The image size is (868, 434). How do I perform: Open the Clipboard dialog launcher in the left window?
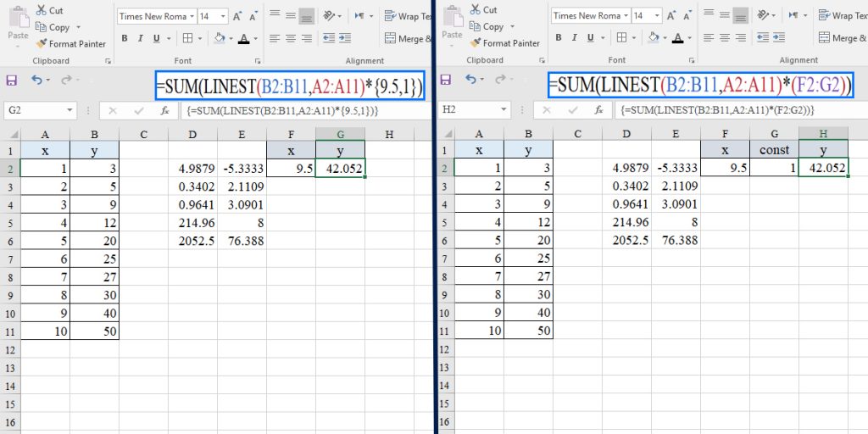[108, 61]
